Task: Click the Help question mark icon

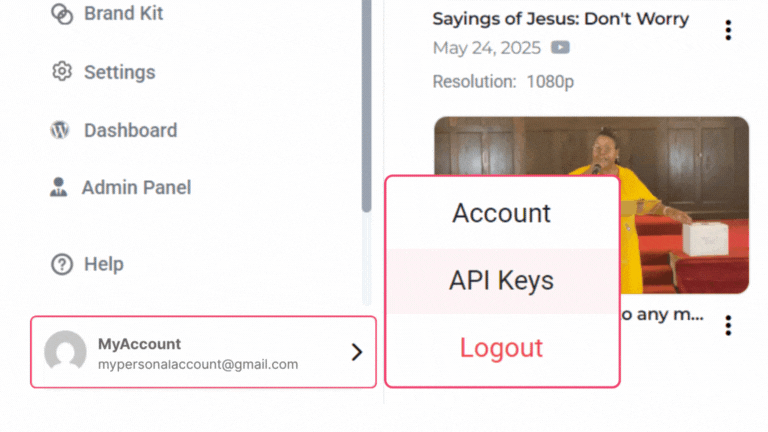Action: 62,264
